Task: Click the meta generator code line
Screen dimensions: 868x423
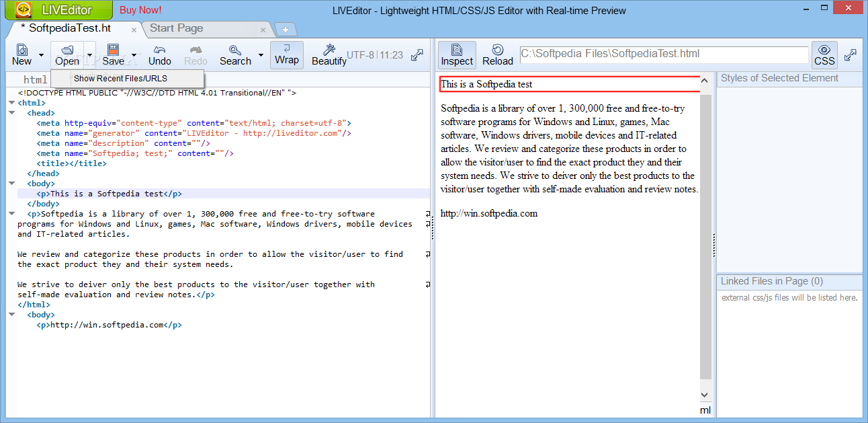Action: 194,133
